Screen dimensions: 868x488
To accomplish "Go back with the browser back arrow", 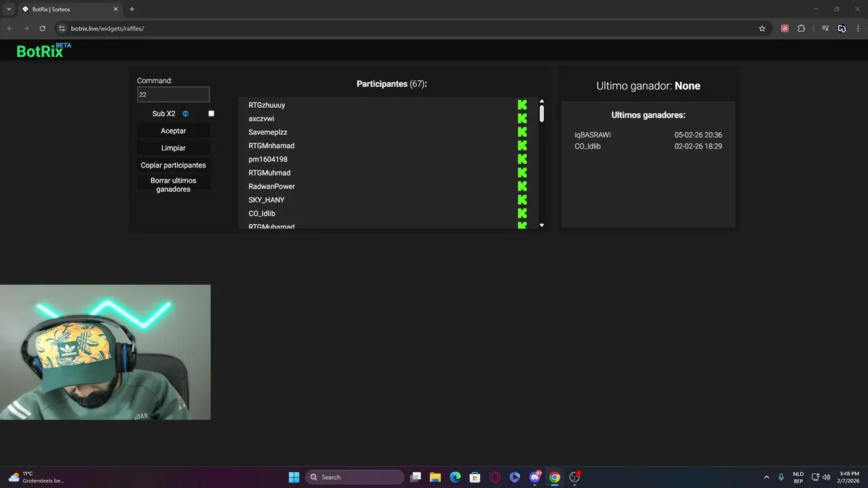I will (9, 28).
